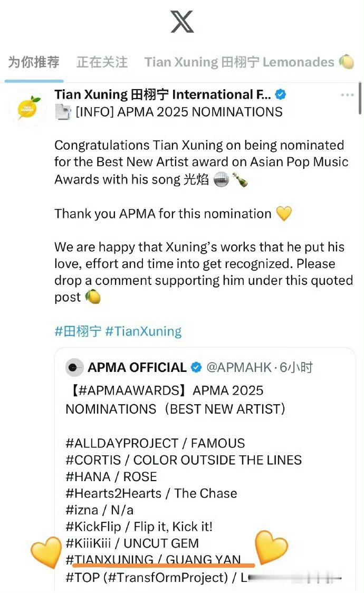Open the lemon profile avatar

(x=27, y=108)
